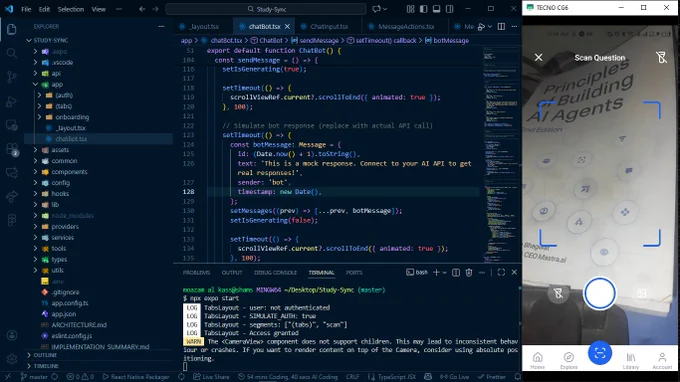Viewport: 680px width, 382px height.
Task: Expand the (auth) folder
Action: coord(64,95)
